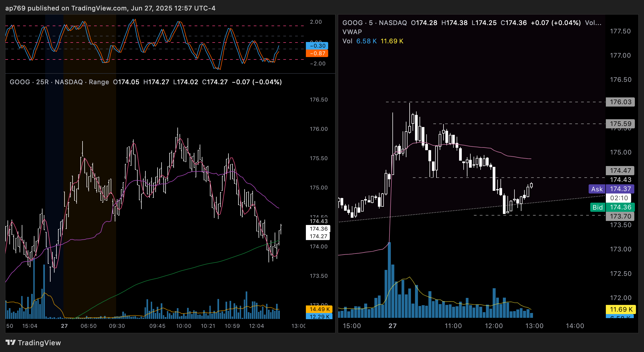Click the yellow 11.69 K value beside Vol
Viewport: 644px width, 352px height.
pyautogui.click(x=392, y=41)
